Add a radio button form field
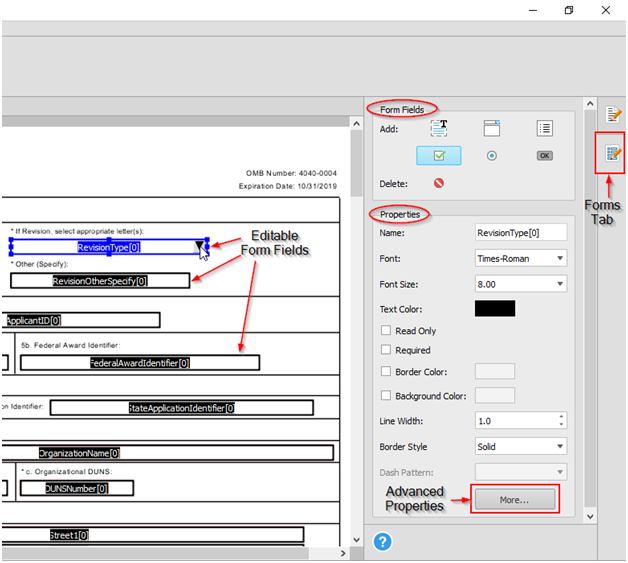This screenshot has width=628, height=563. 491,155
